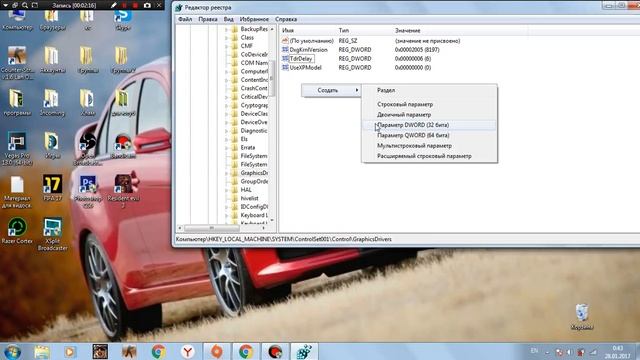Click the camera screenshot icon on recorder bar

click(x=147, y=5)
